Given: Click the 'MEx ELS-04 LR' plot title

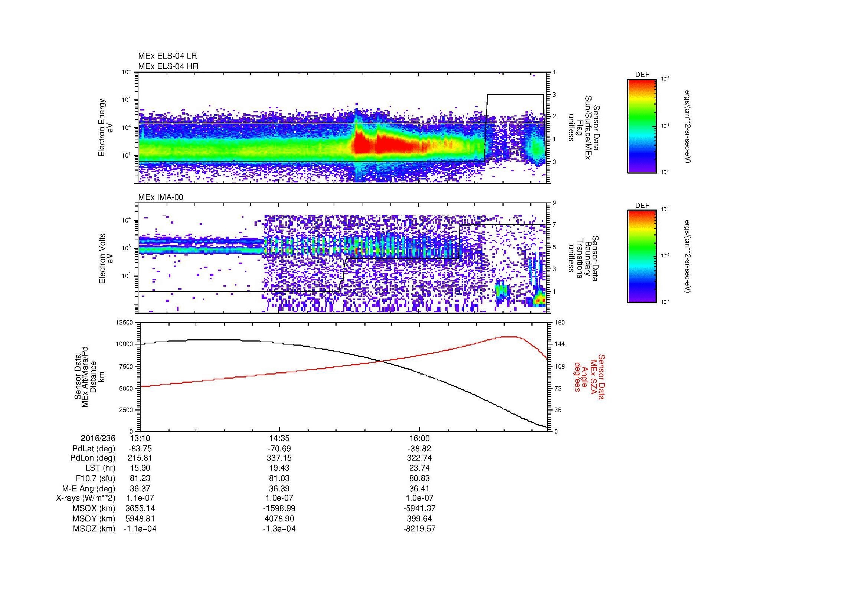Looking at the screenshot, I should tap(167, 56).
